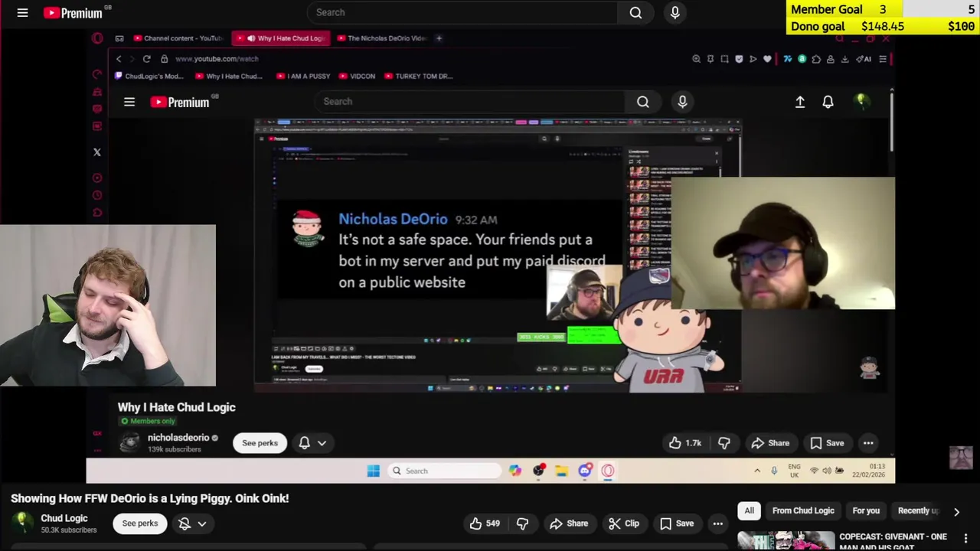Open Opera downloads icon in toolbar

pos(844,59)
